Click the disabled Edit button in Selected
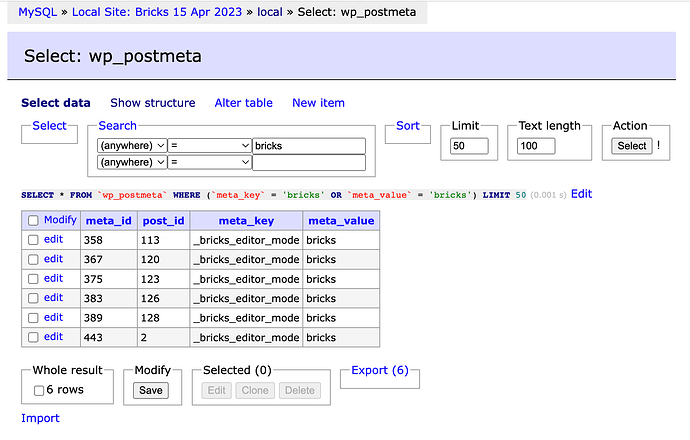This screenshot has height=440, width=690. tap(217, 390)
